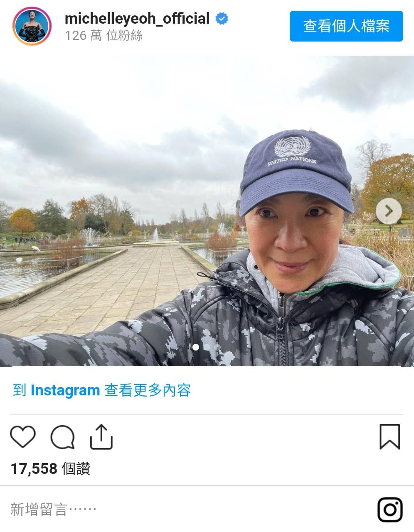The width and height of the screenshot is (414, 532).
Task: Advance to the next photo with the chevron arrow
Action: [x=389, y=211]
